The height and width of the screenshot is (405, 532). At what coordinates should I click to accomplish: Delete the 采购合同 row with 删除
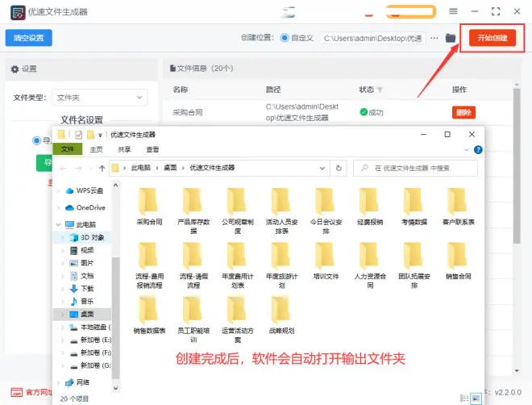click(463, 112)
